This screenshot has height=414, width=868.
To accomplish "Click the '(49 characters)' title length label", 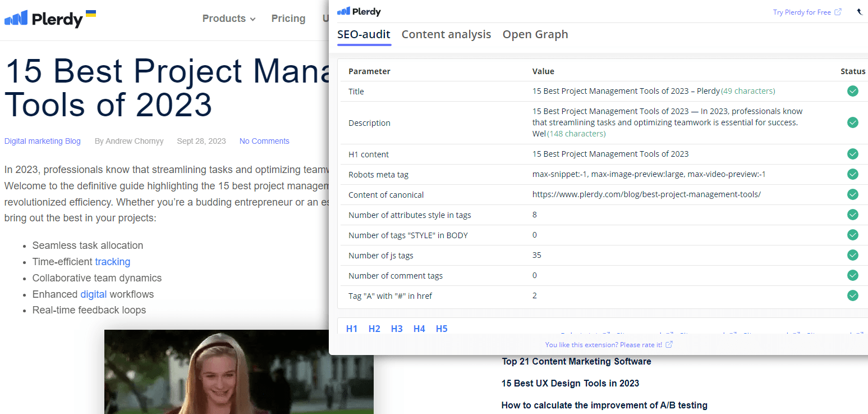I will click(x=748, y=91).
